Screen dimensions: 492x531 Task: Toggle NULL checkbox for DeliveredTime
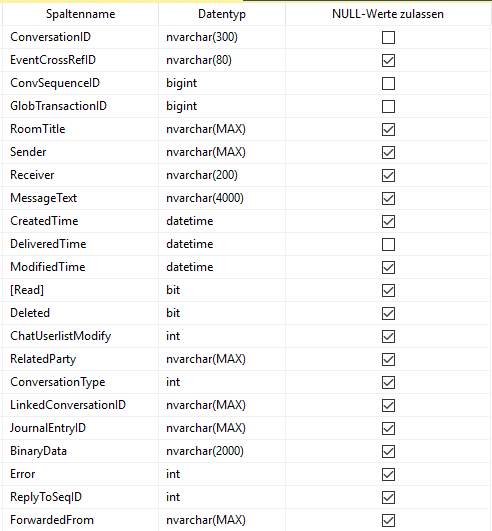pyautogui.click(x=388, y=244)
